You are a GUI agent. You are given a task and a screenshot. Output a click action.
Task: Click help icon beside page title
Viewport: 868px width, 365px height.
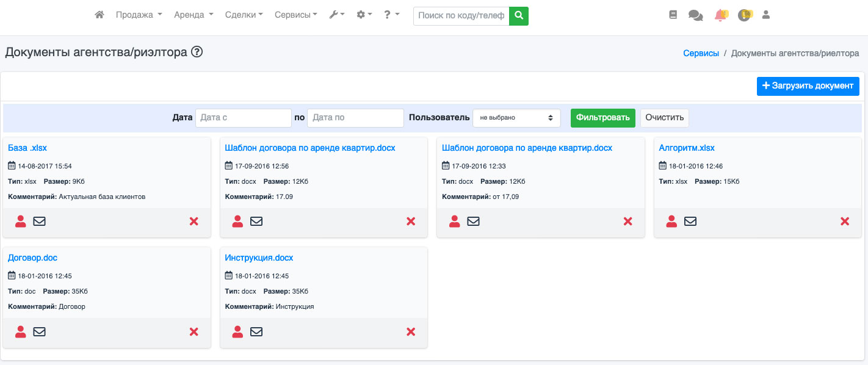pyautogui.click(x=197, y=52)
